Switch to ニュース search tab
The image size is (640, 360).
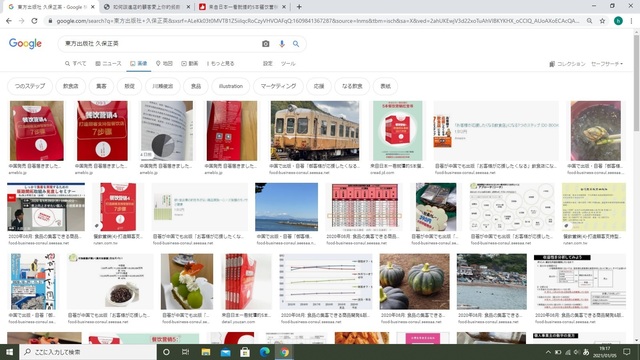[x=108, y=64]
